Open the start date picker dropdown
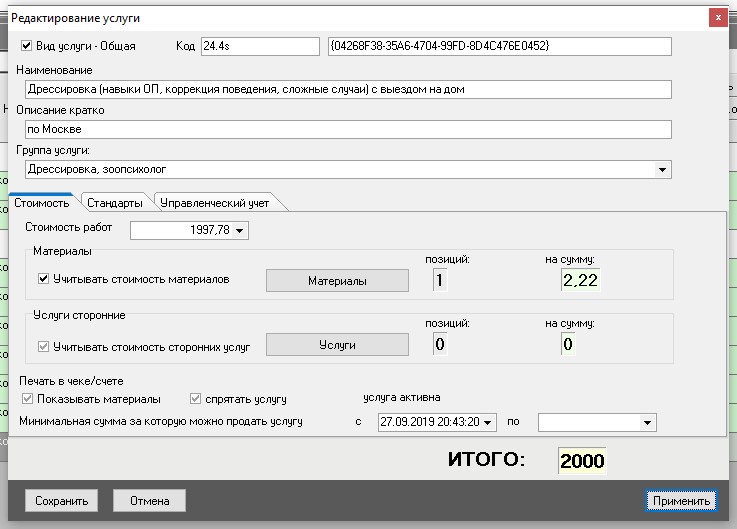Image resolution: width=737 pixels, height=529 pixels. click(487, 422)
